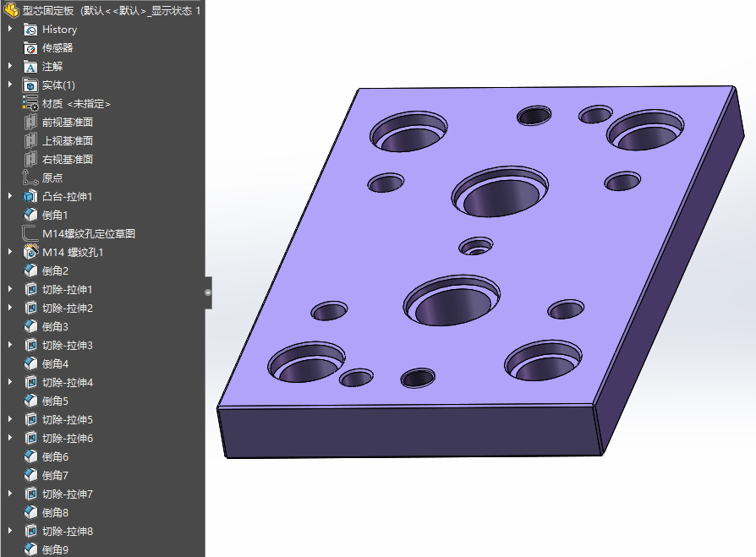Select the 倒角7 label
This screenshot has width=756, height=557.
pos(55,476)
